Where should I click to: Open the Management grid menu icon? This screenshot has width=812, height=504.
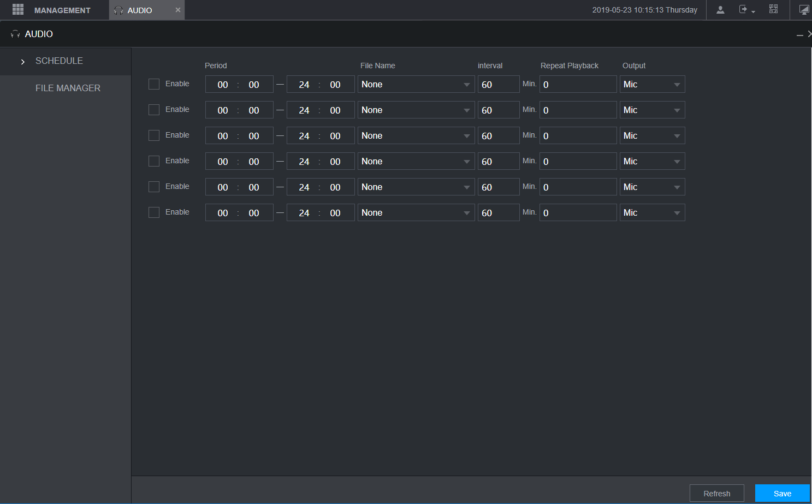pos(18,9)
